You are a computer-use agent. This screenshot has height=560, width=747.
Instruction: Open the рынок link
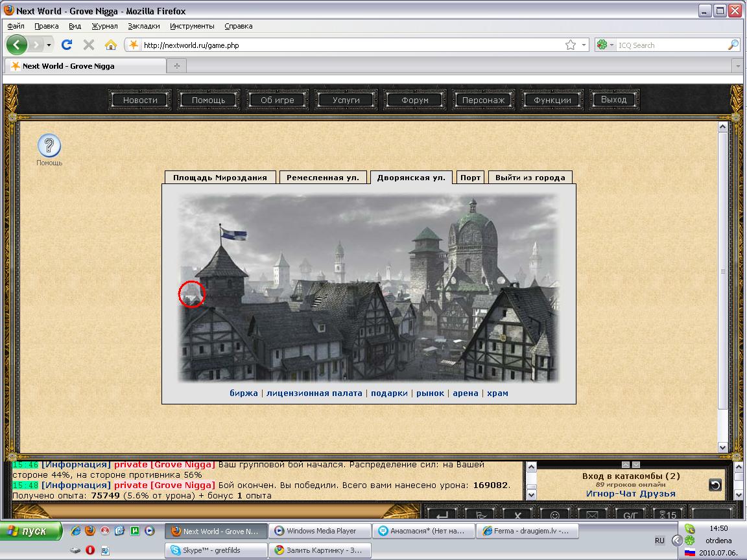click(430, 393)
